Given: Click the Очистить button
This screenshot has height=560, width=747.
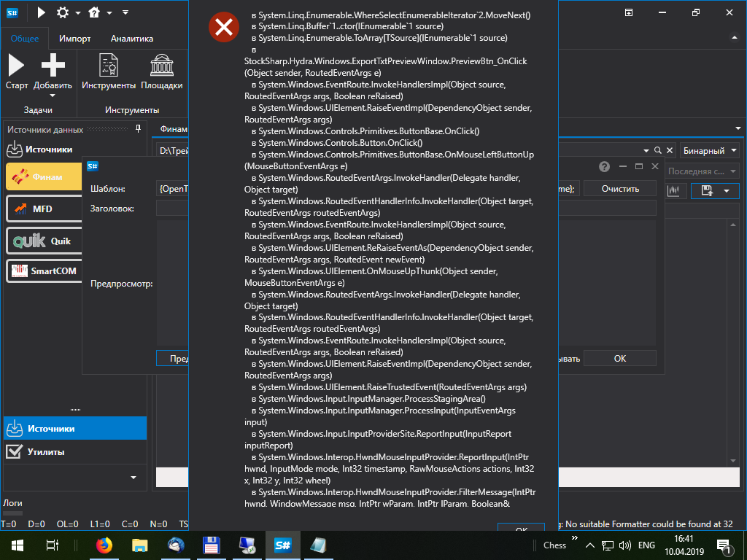Looking at the screenshot, I should [x=620, y=189].
